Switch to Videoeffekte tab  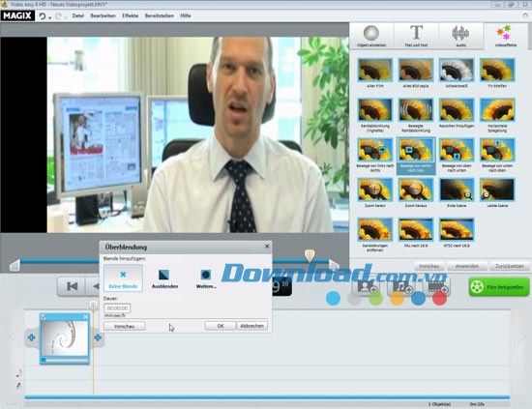506,36
